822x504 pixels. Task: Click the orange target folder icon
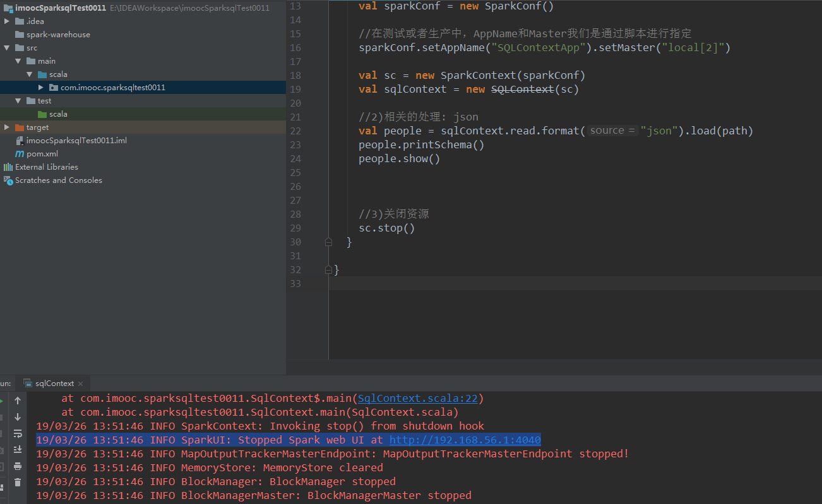click(20, 127)
